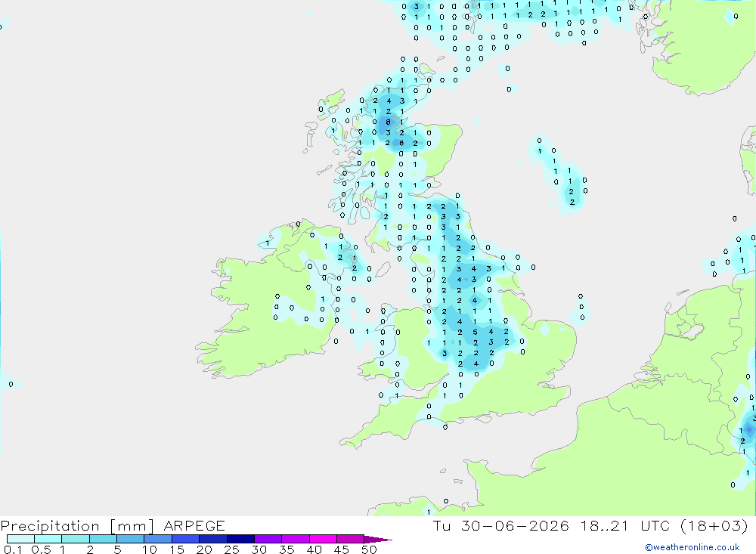Click the "Precipitation [mm]" title text
The height and width of the screenshot is (554, 756).
coord(77,525)
